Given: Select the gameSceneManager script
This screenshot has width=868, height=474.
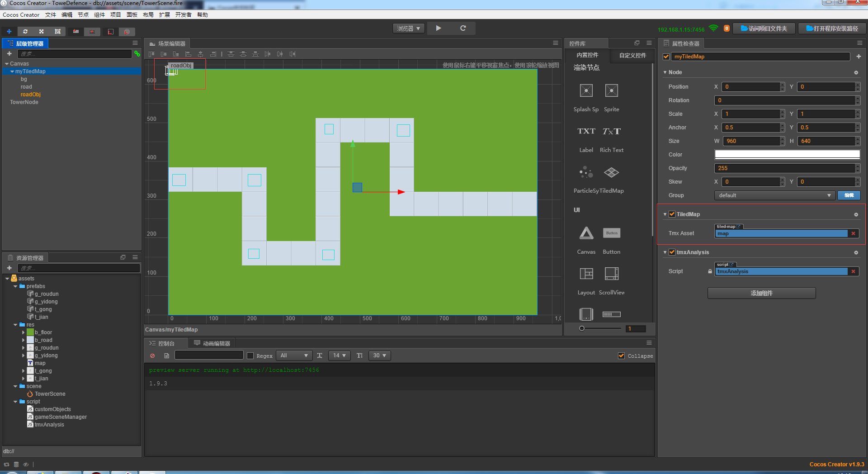Looking at the screenshot, I should [x=61, y=417].
